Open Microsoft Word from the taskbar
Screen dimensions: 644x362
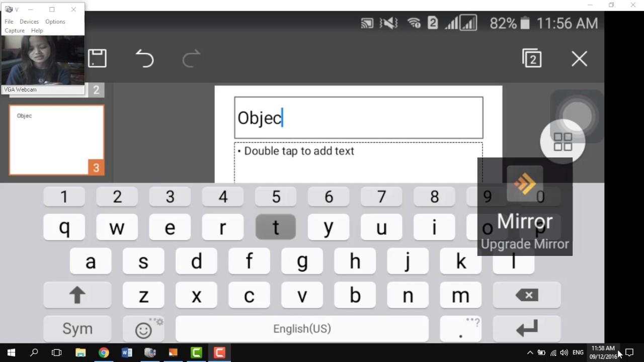click(x=127, y=353)
